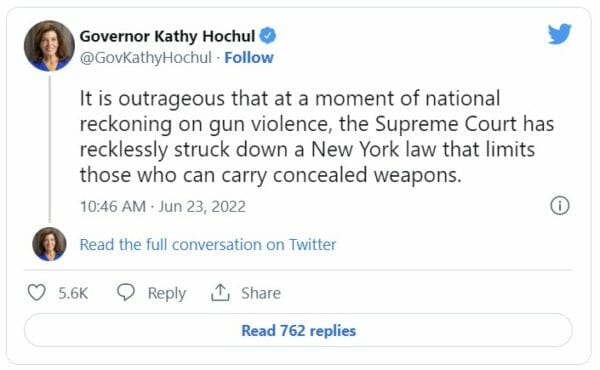Click the tweet text about Supreme Court
The width and height of the screenshot is (600, 370).
tap(317, 137)
